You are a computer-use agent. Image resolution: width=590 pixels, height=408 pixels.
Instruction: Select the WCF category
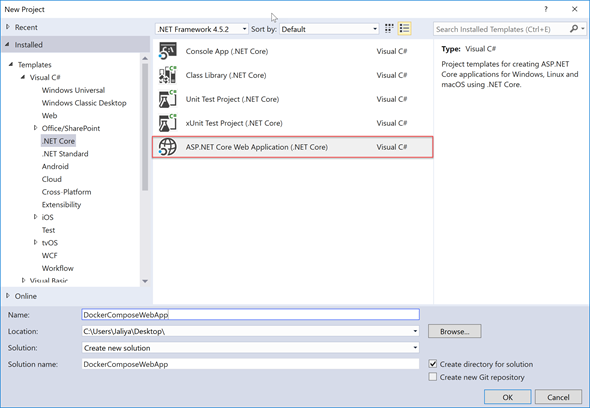pyautogui.click(x=49, y=255)
